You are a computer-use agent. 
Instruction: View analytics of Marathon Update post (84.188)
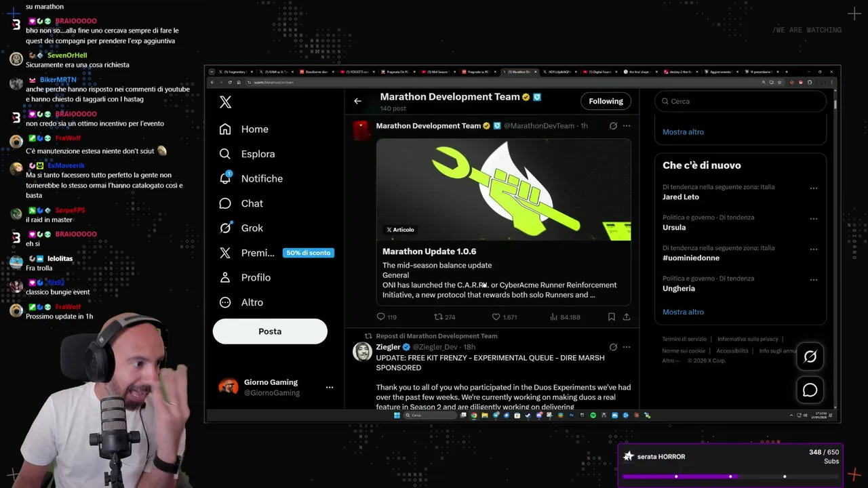tap(565, 317)
